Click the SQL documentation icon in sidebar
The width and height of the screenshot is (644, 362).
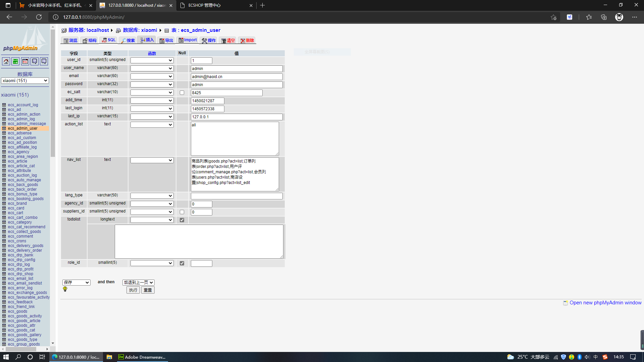tap(44, 61)
